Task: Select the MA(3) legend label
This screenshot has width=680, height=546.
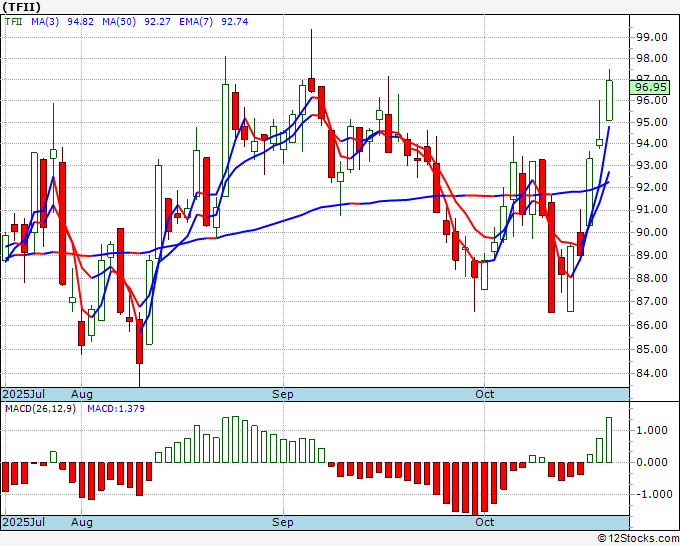Action: coord(45,22)
